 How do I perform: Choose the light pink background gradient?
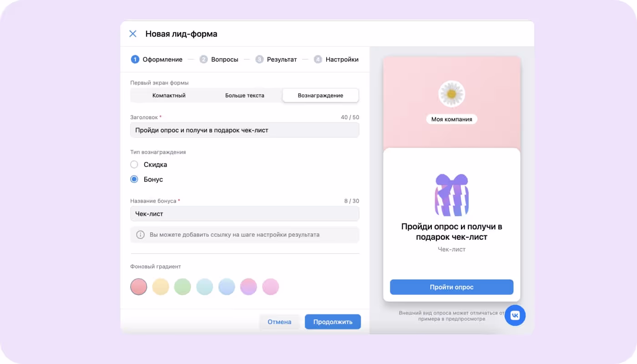click(x=271, y=287)
